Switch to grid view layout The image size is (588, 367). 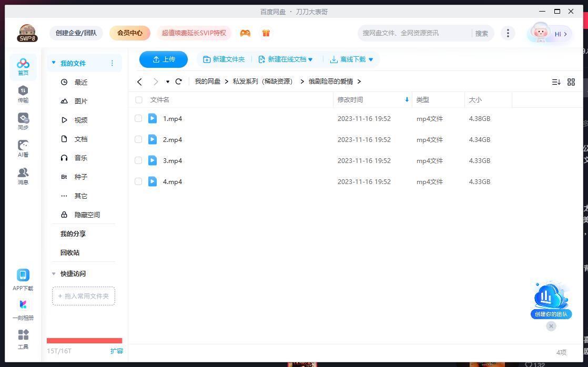(x=571, y=81)
